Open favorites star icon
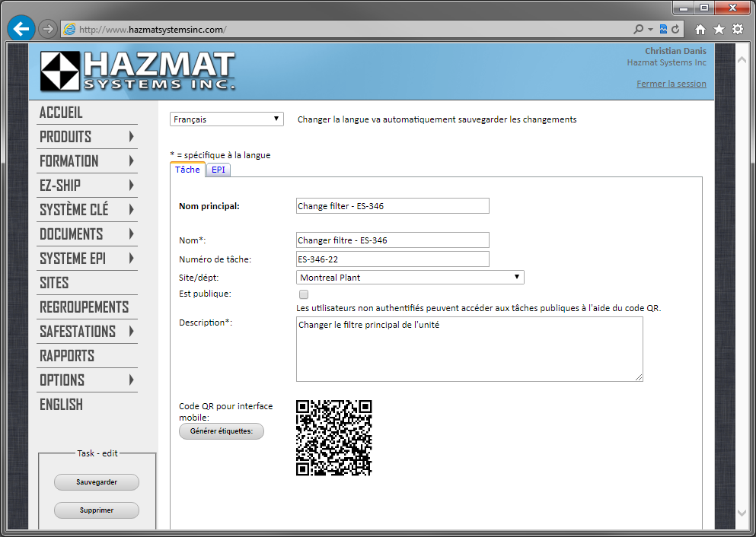The image size is (756, 537). [x=719, y=30]
